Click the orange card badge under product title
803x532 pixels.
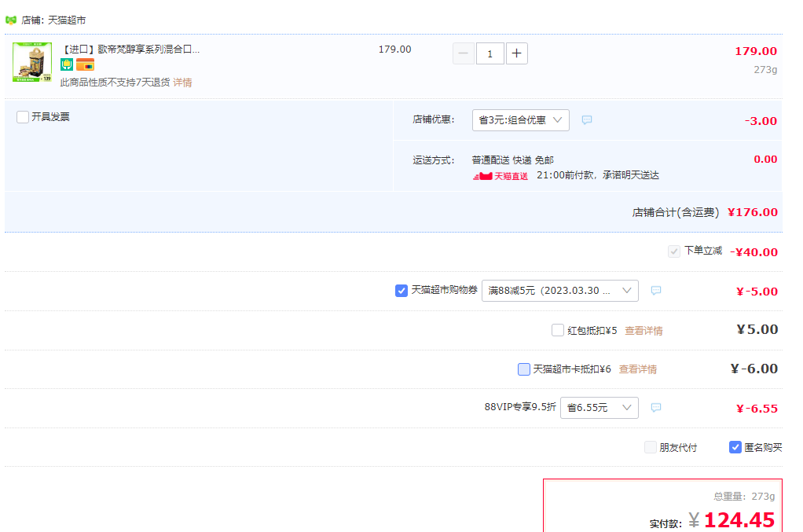(x=85, y=64)
